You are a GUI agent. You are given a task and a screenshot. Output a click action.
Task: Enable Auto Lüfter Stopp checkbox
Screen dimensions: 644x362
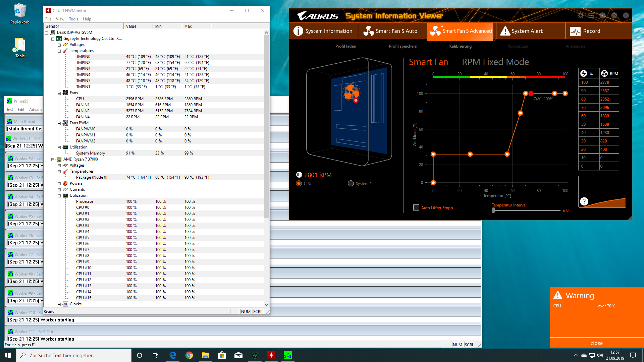click(416, 207)
